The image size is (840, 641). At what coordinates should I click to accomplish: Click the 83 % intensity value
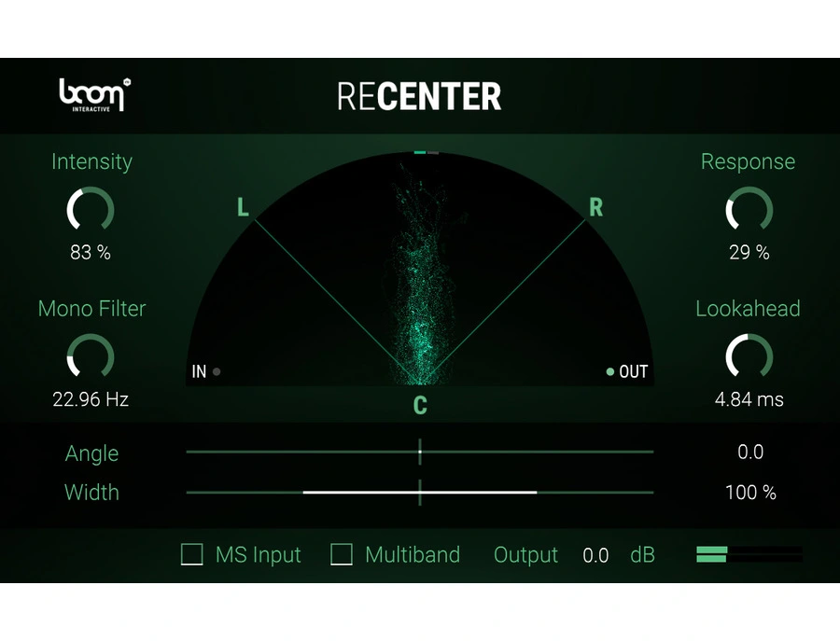pos(91,252)
